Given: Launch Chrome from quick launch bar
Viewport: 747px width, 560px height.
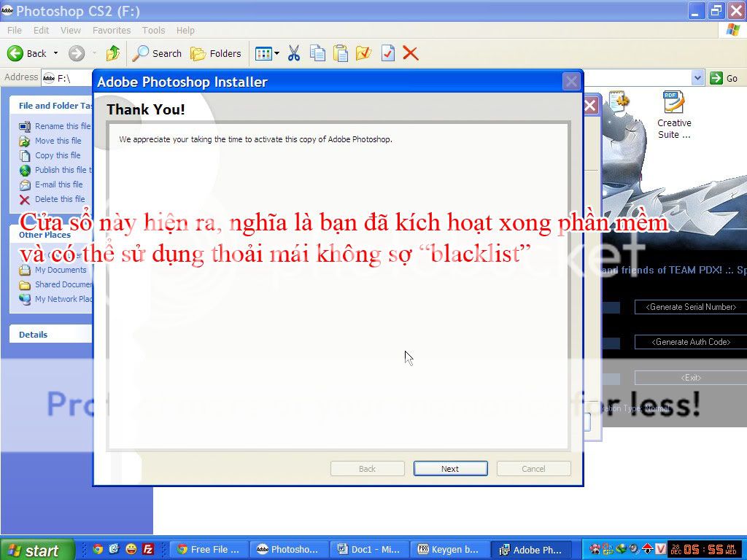Looking at the screenshot, I should pyautogui.click(x=98, y=549).
